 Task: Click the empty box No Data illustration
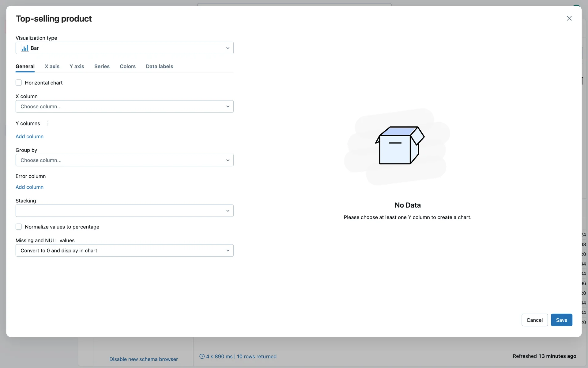tap(400, 145)
